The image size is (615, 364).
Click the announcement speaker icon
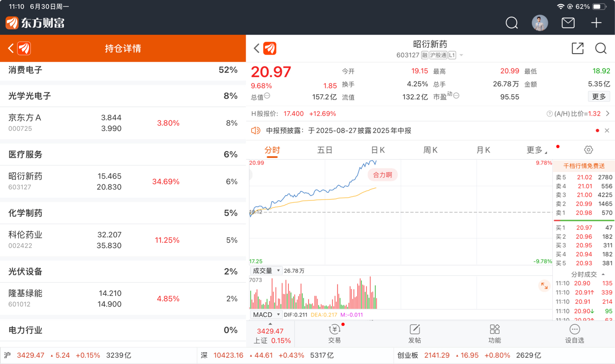(256, 130)
